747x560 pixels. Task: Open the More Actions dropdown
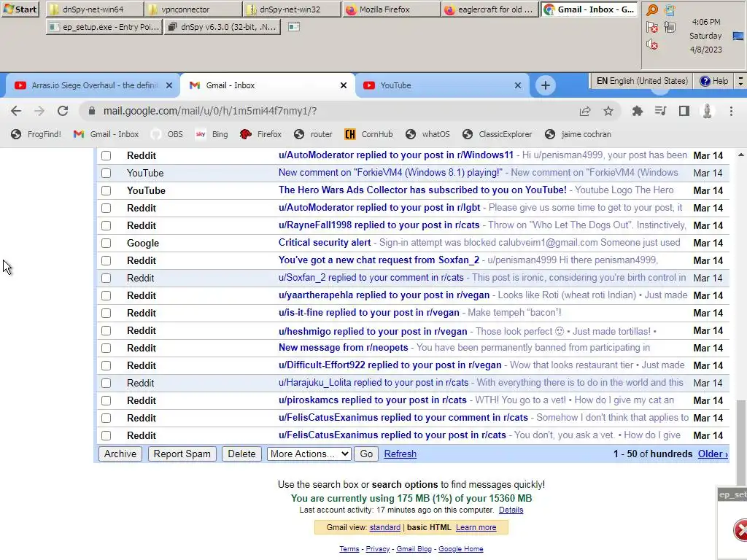[309, 454]
